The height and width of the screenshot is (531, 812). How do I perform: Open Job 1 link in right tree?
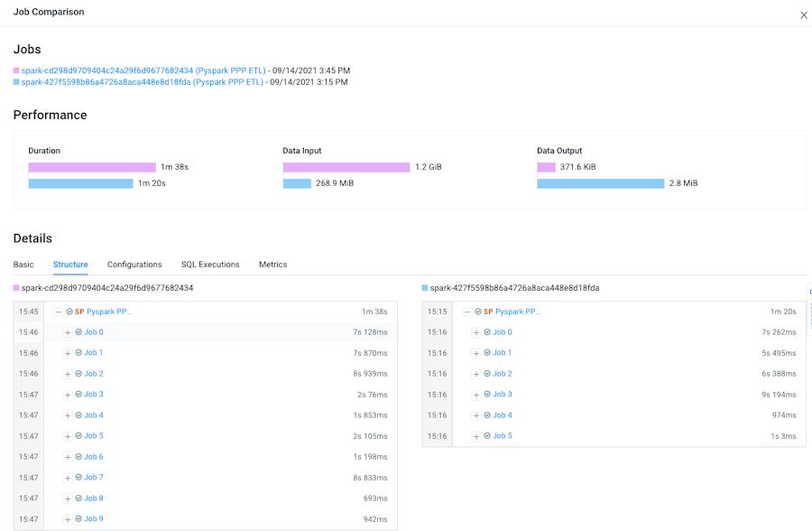[x=502, y=353]
